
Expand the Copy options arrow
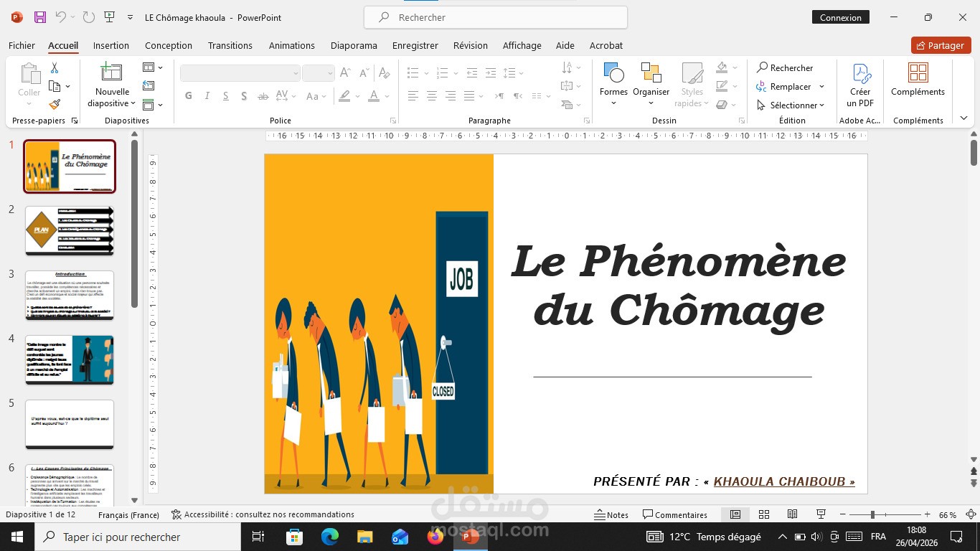68,87
